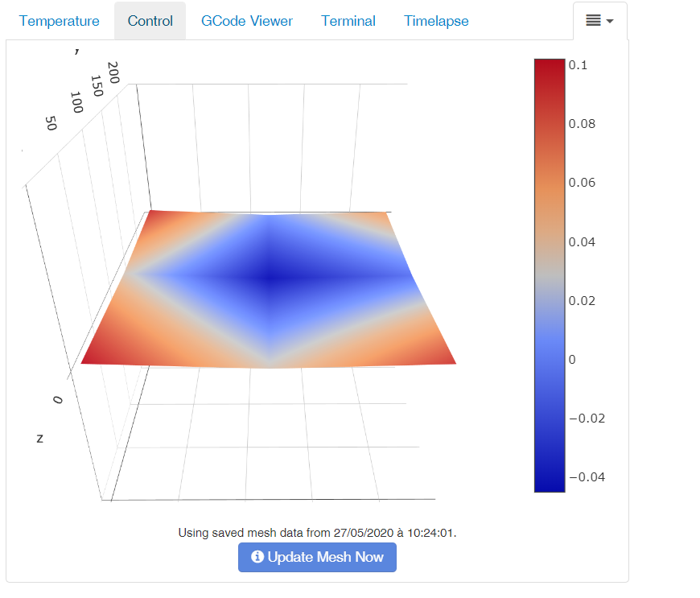Click the 0.06 colorbar label

(x=582, y=183)
